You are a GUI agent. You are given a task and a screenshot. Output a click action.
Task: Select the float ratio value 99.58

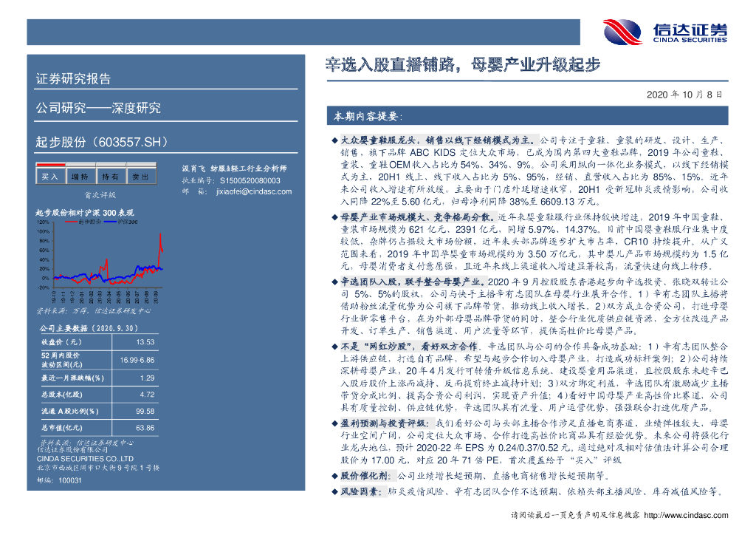click(x=145, y=412)
